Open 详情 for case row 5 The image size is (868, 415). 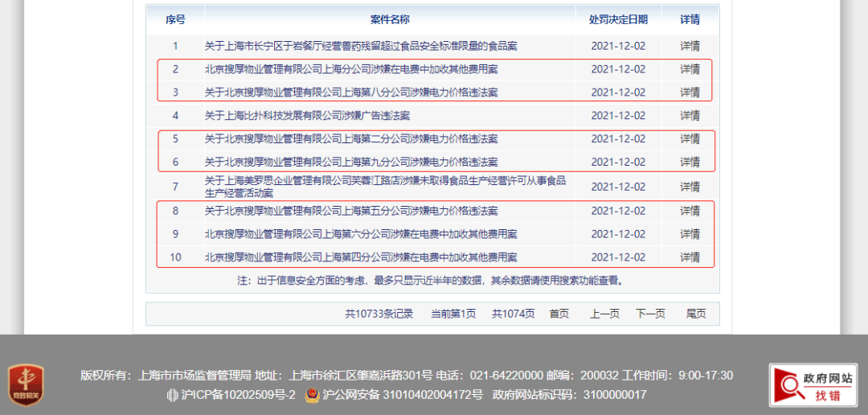tap(690, 138)
